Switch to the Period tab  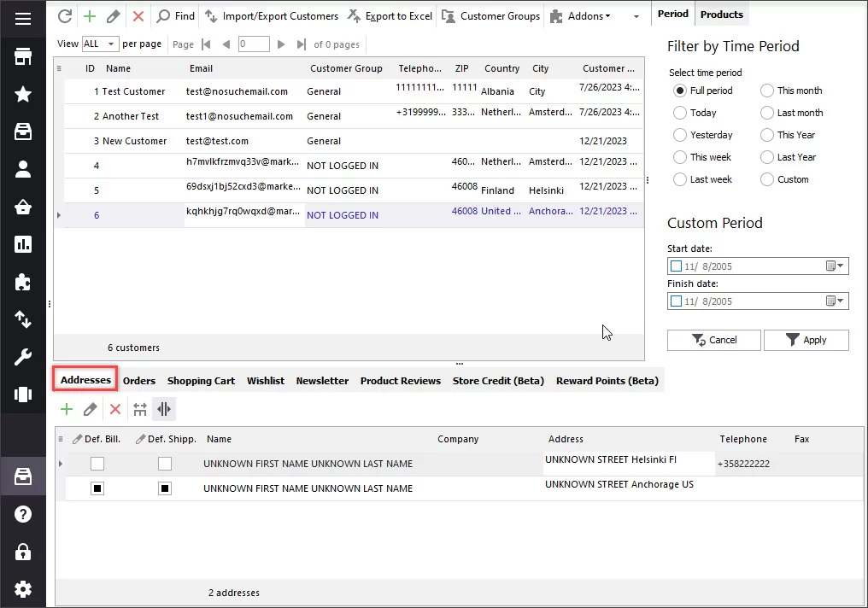coord(673,14)
